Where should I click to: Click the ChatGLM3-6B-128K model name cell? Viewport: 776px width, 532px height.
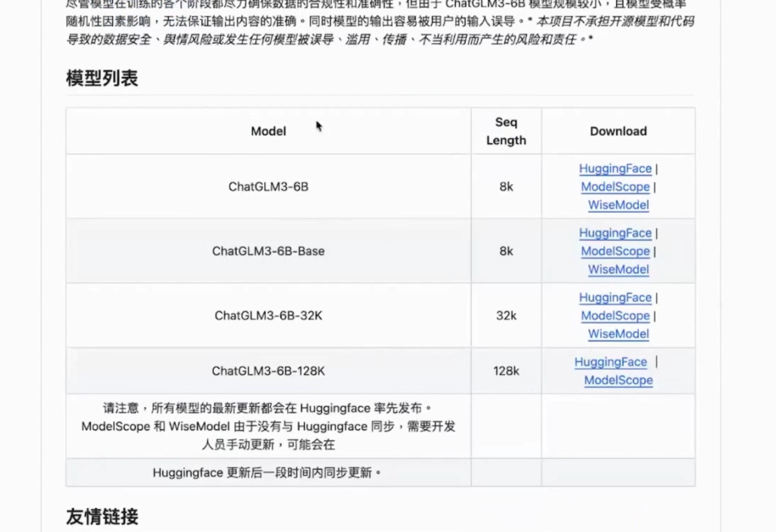click(268, 371)
